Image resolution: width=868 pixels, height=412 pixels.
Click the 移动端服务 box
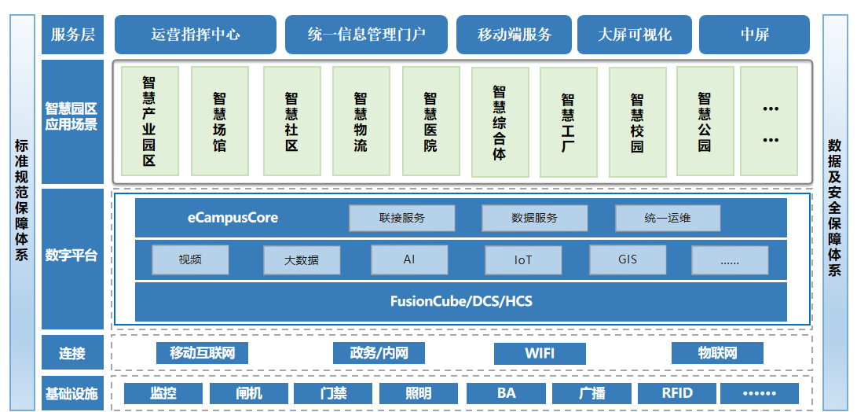coord(514,35)
